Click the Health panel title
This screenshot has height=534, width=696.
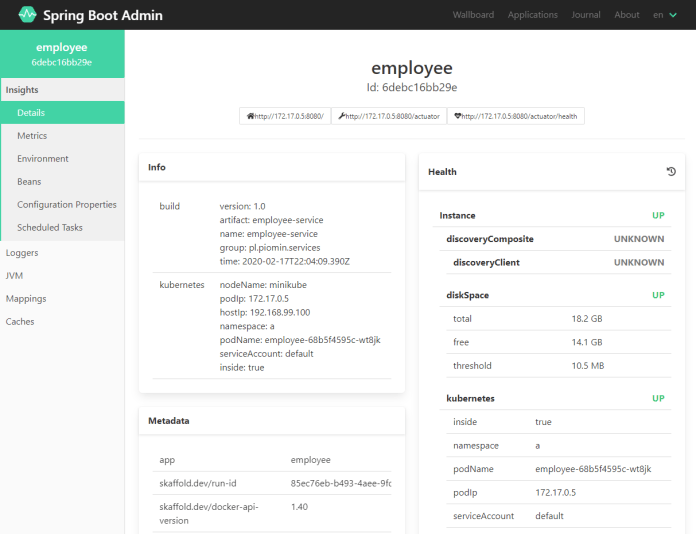pos(442,172)
